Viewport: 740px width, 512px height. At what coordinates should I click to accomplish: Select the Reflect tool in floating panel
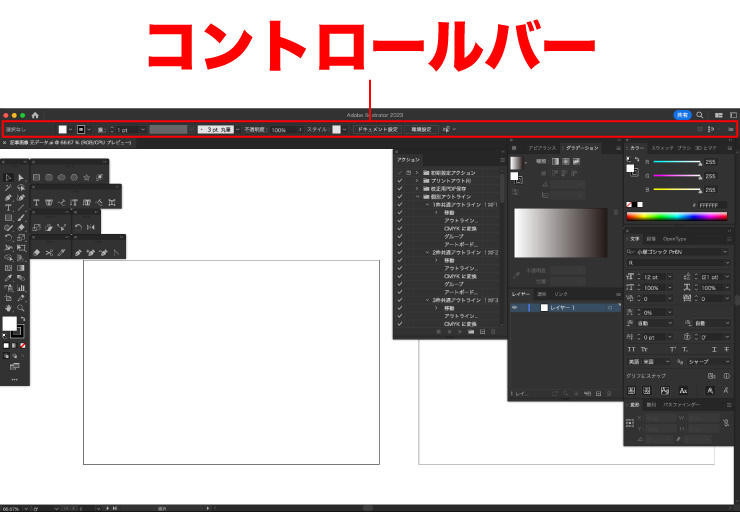pos(91,227)
